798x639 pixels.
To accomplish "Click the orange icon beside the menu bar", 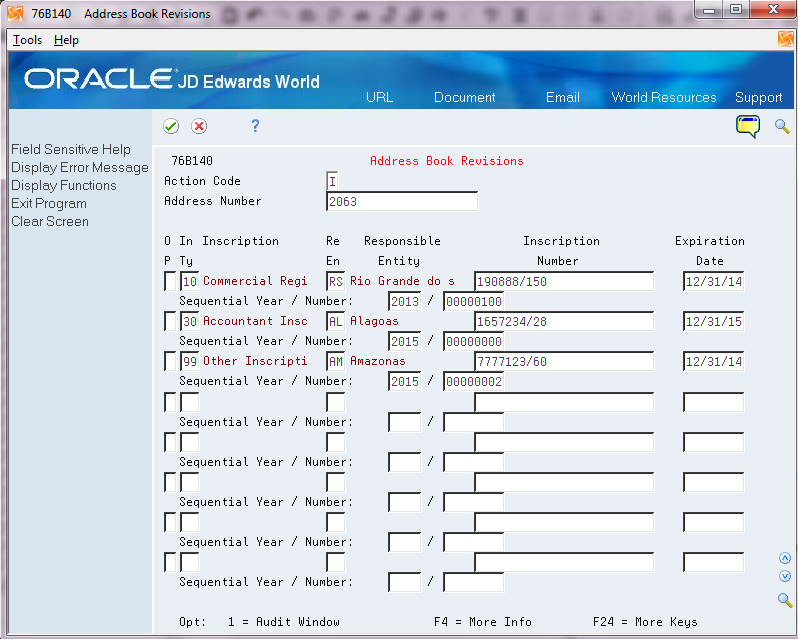I will (786, 39).
